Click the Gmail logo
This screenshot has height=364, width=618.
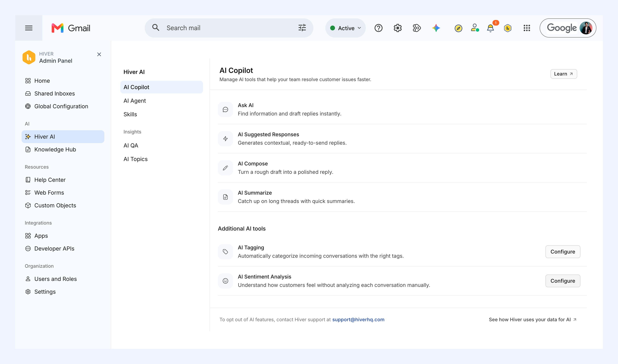(x=71, y=28)
